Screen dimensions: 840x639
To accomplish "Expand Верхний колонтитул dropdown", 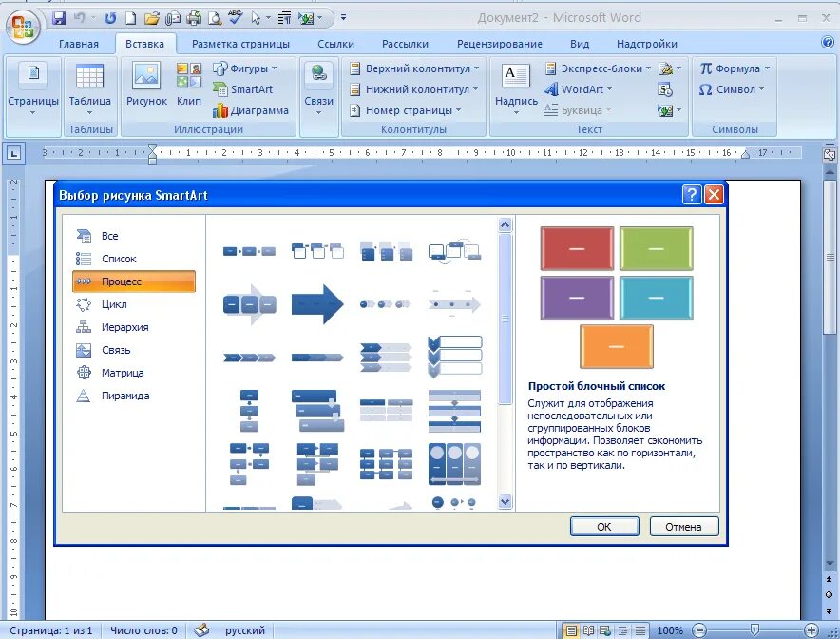I will [x=476, y=68].
